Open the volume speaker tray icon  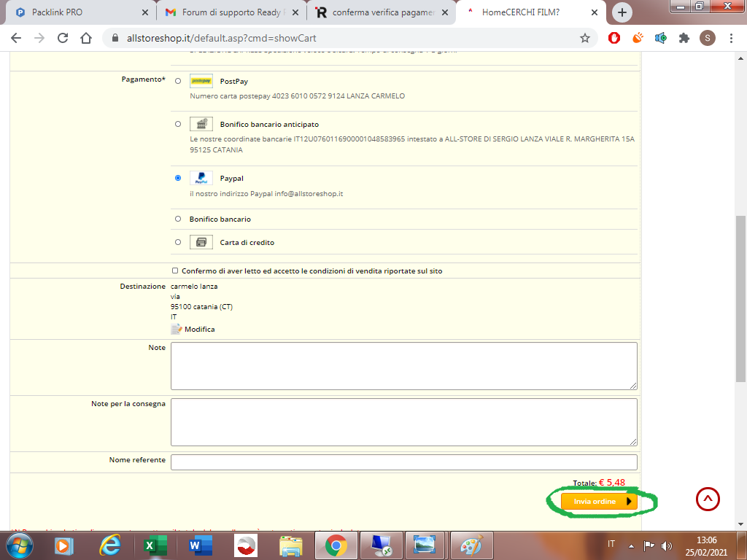pos(667,545)
